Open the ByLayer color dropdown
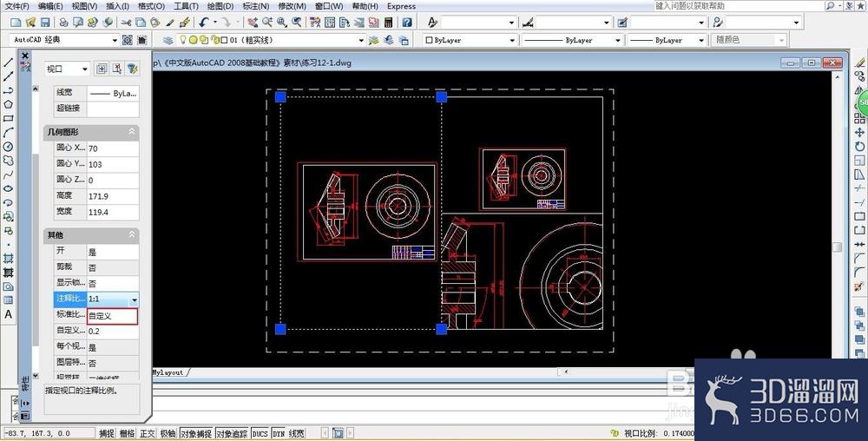The height and width of the screenshot is (441, 868). [x=511, y=40]
